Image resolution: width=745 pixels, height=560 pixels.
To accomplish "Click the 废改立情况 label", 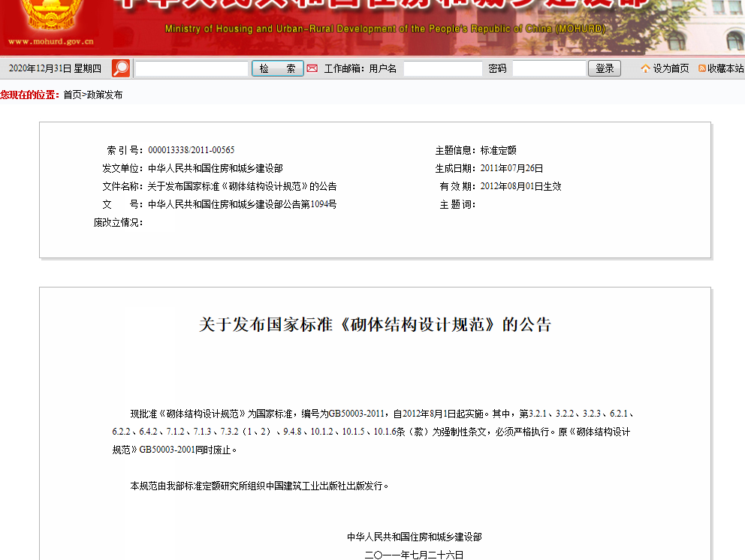I will coord(118,222).
